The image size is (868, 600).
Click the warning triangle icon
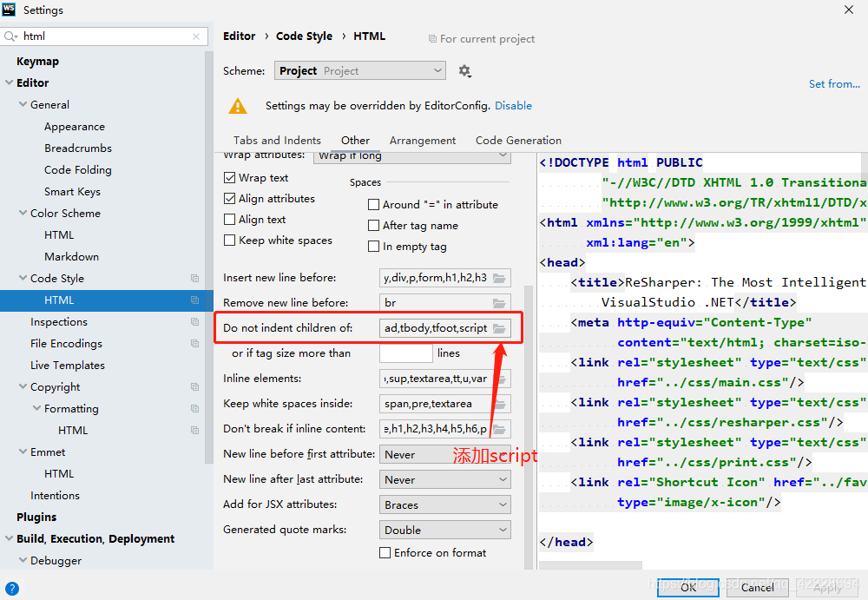click(x=238, y=106)
